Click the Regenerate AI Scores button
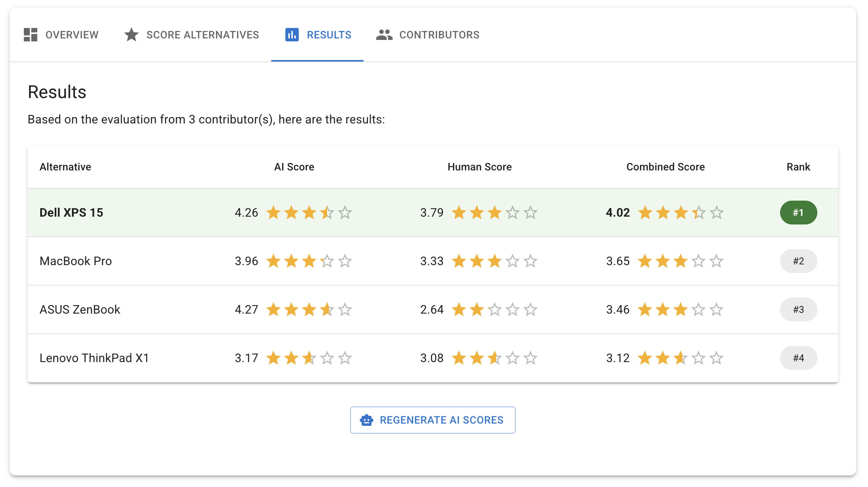 click(433, 420)
